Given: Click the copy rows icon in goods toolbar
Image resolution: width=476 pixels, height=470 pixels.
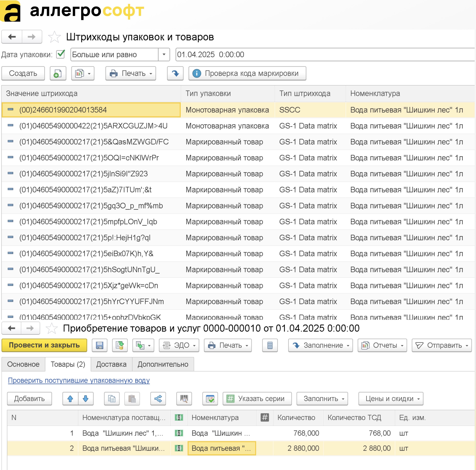Looking at the screenshot, I should 112,398.
